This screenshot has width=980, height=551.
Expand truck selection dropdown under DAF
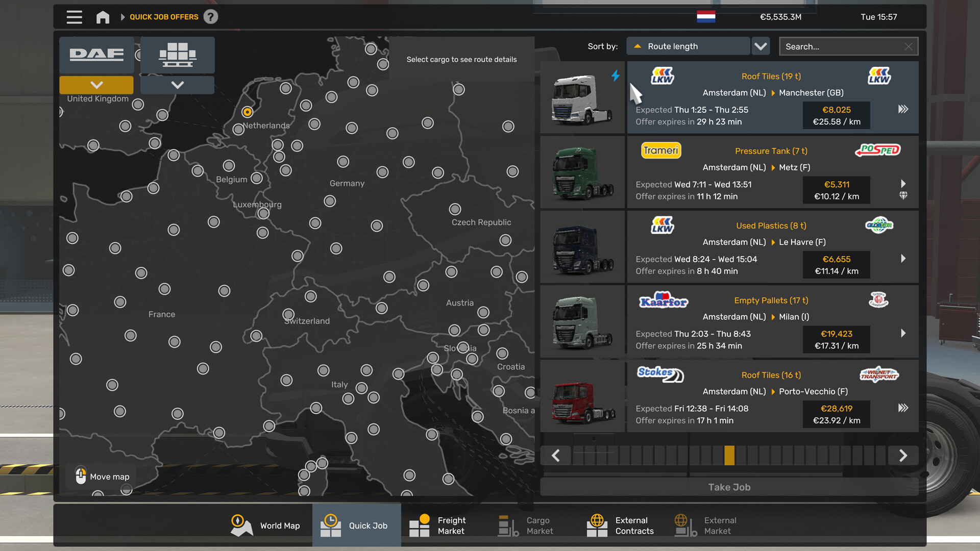[96, 85]
